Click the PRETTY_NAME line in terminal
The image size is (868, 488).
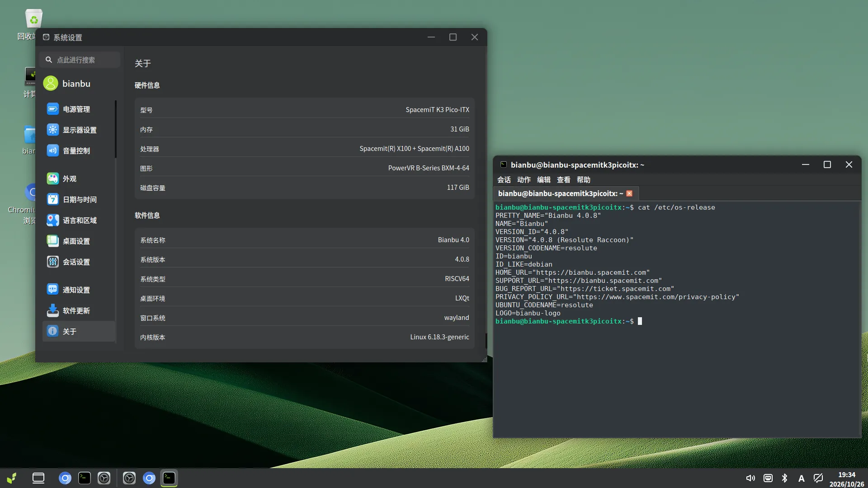pyautogui.click(x=548, y=216)
